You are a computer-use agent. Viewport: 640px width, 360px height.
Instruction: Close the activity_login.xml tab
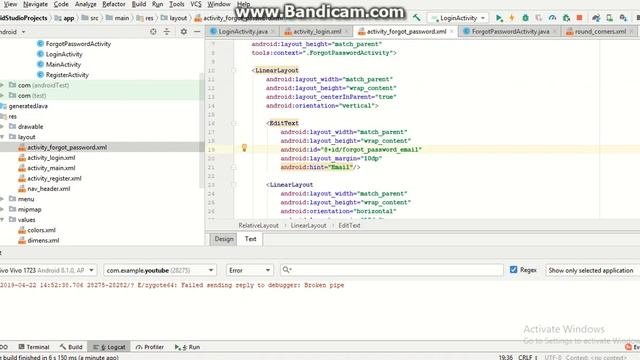(x=347, y=31)
